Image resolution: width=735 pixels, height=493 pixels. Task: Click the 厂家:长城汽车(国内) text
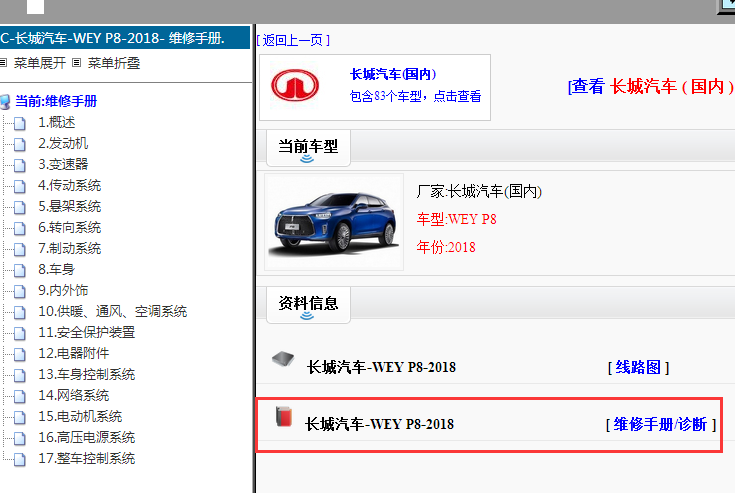[x=479, y=191]
